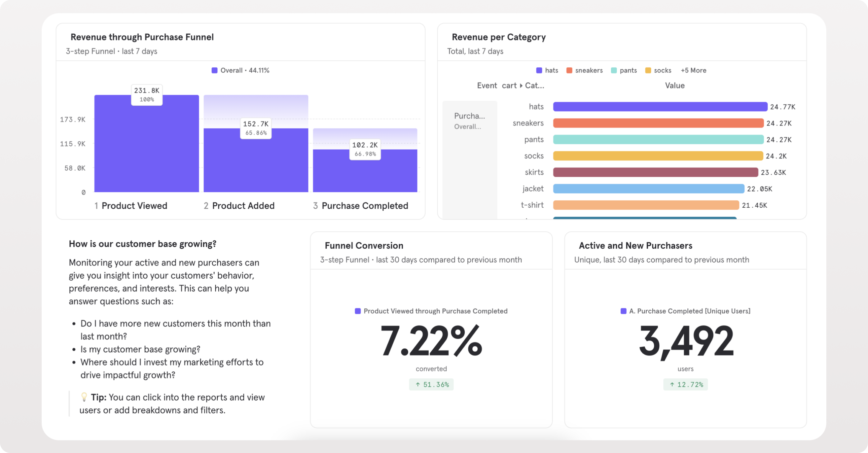Toggle the pants series visibility
Screen dimensions: 868x453
tap(624, 70)
